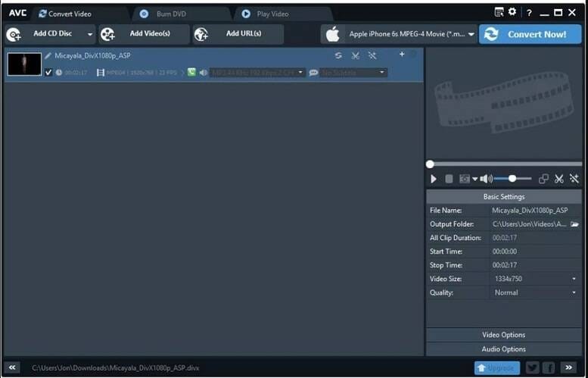Click the video thumbnail in the file list
This screenshot has width=588, height=378.
[24, 64]
